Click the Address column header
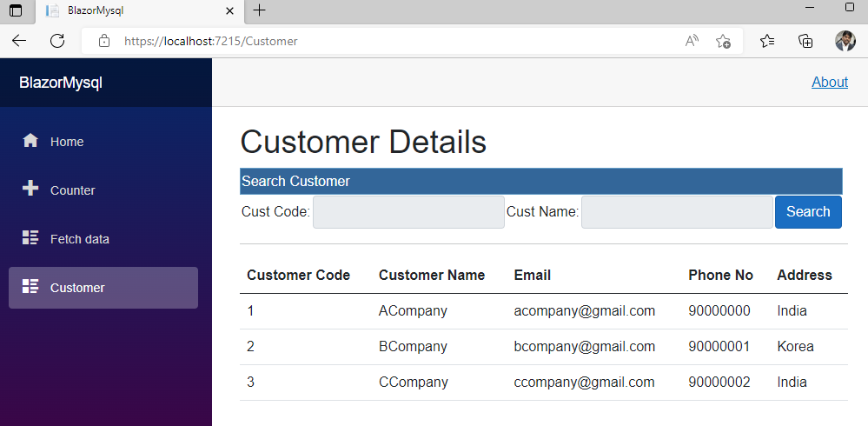 [805, 275]
